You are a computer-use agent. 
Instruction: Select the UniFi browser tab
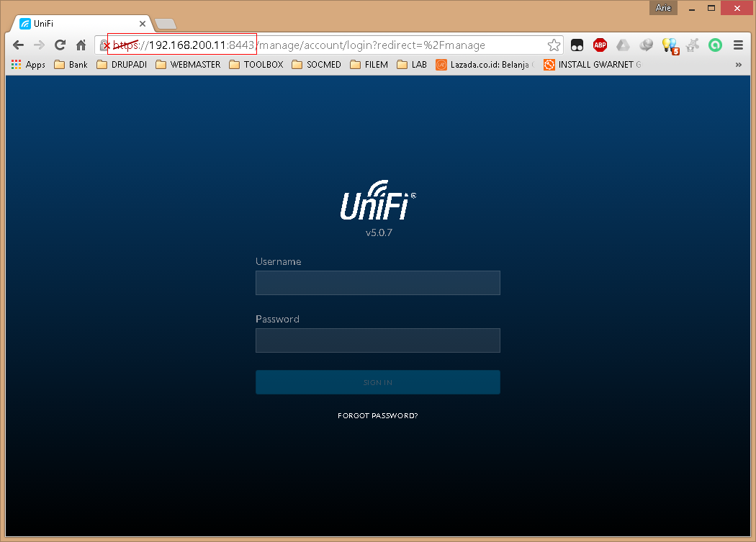coord(72,23)
